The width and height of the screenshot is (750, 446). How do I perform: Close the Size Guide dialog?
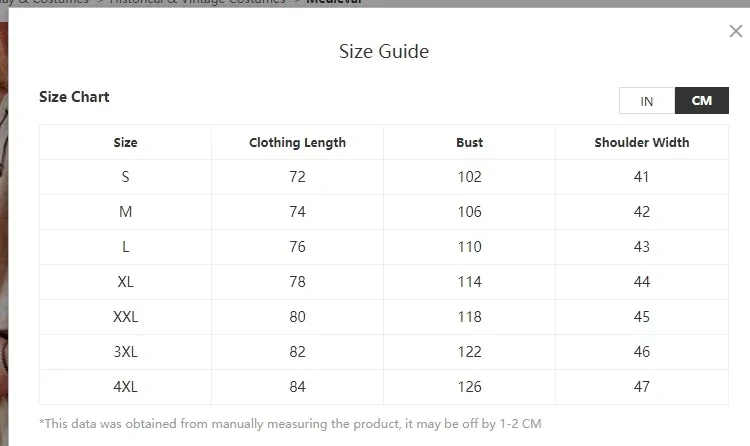pos(736,31)
